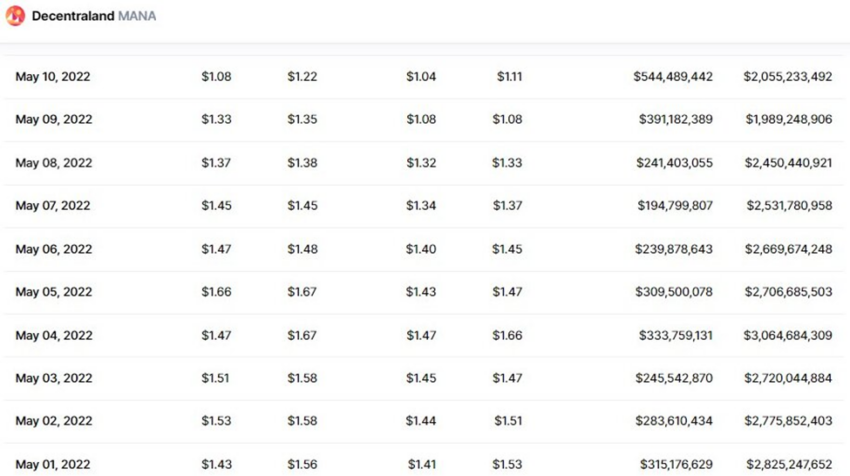Screen dimensions: 850x476
Task: Select the May 08, 2022 row date
Action: click(x=54, y=163)
